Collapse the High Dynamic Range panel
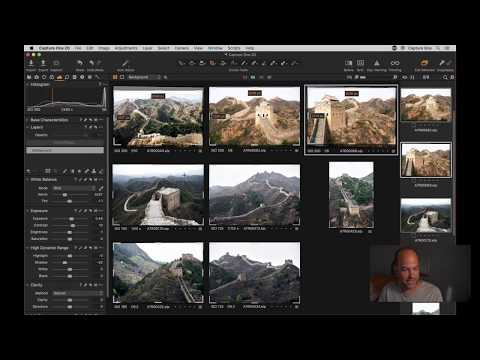480x360 pixels. pyautogui.click(x=28, y=248)
